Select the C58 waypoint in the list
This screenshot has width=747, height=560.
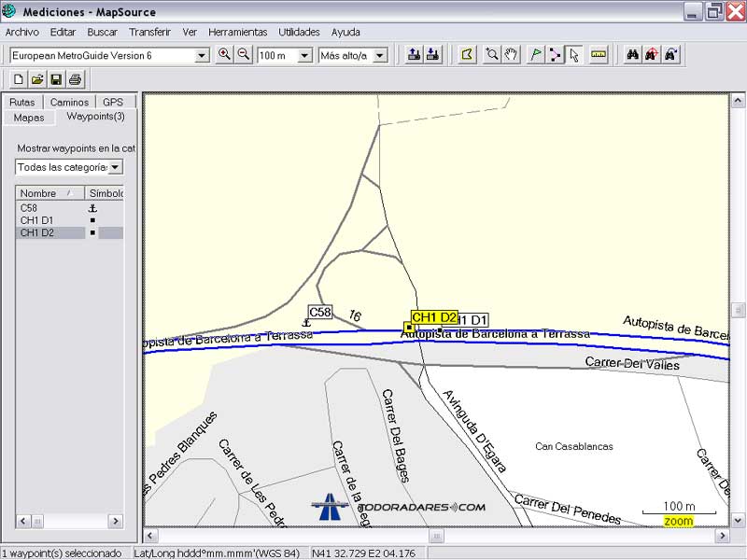(x=29, y=208)
